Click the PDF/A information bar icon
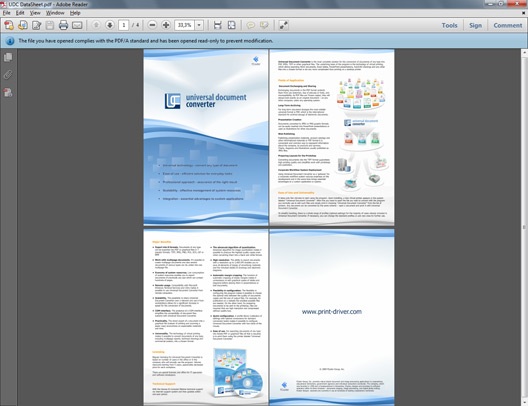 coord(10,41)
